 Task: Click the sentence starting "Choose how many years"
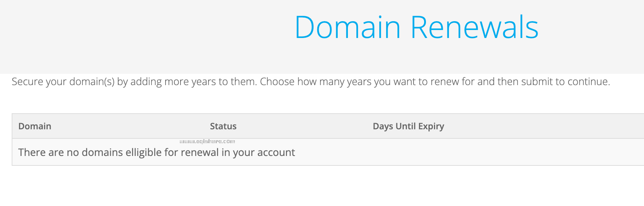[434, 81]
